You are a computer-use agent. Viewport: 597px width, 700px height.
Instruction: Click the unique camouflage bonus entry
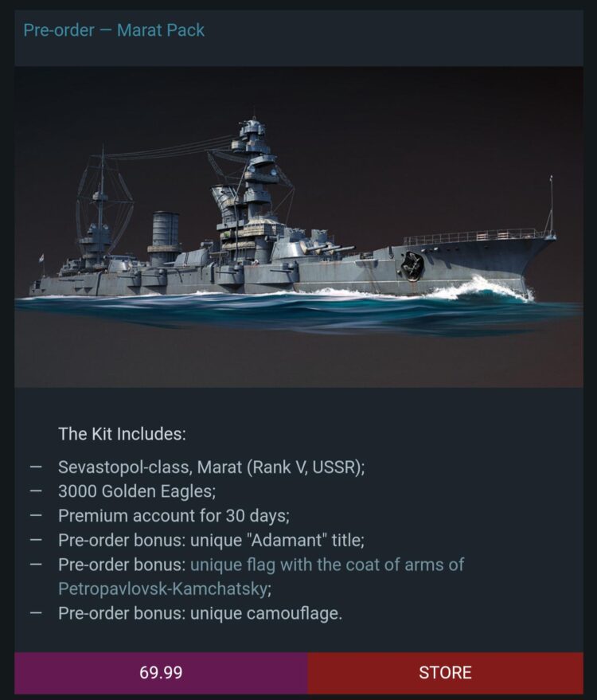pos(200,614)
